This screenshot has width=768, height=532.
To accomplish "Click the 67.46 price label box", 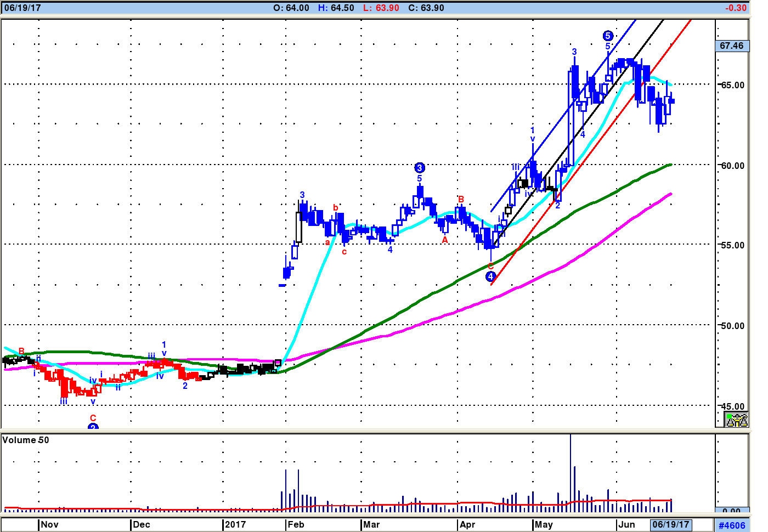I will pos(732,46).
